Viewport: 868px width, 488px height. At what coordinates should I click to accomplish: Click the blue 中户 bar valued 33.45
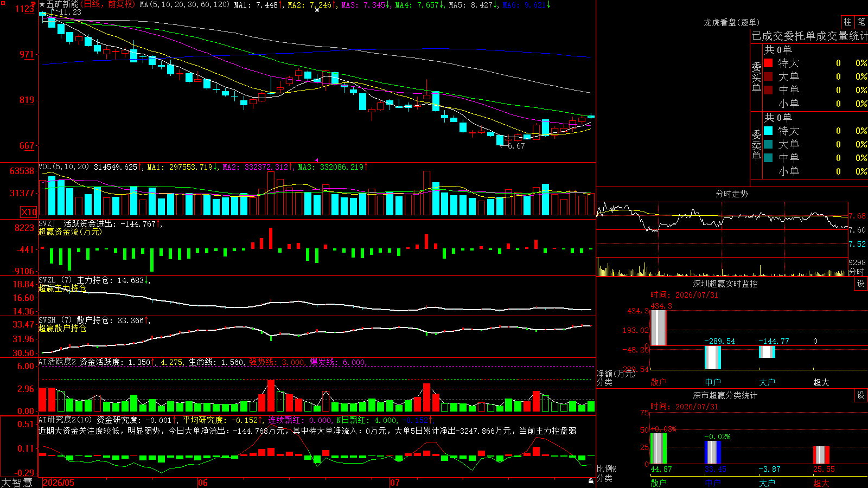[712, 452]
